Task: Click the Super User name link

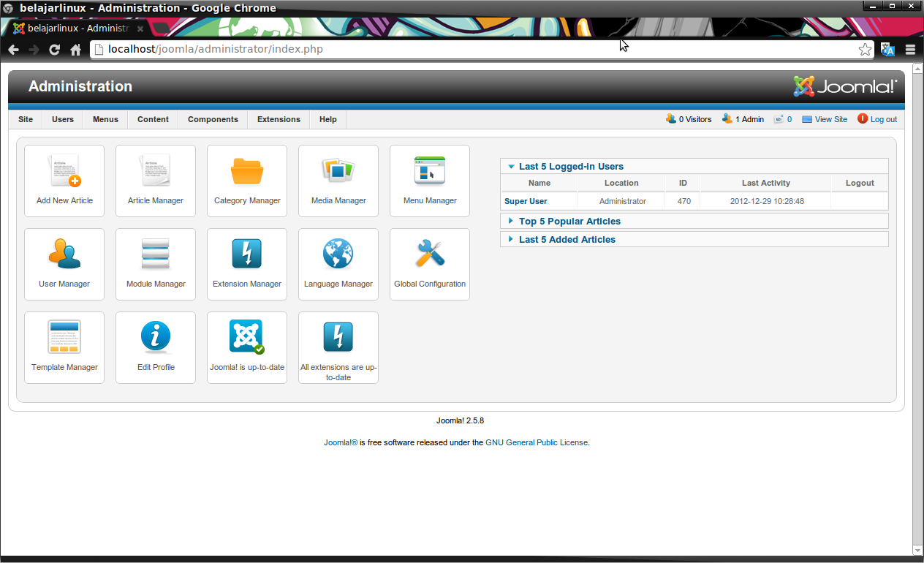Action: pos(526,201)
